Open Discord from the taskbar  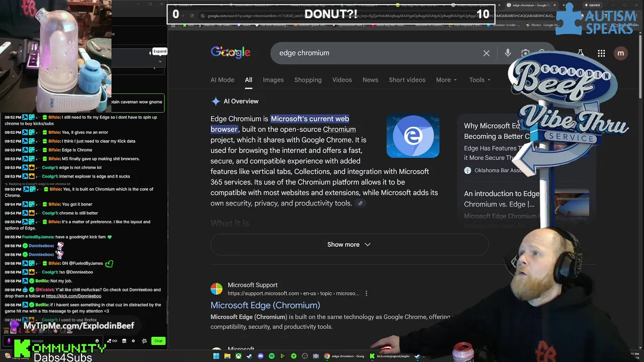tap(261, 356)
